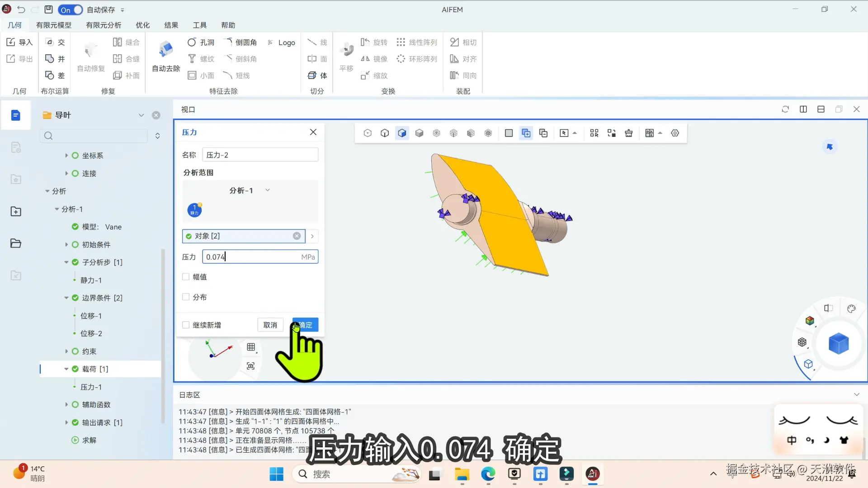Click the 并 boolean union icon
The image size is (868, 488).
[x=50, y=59]
